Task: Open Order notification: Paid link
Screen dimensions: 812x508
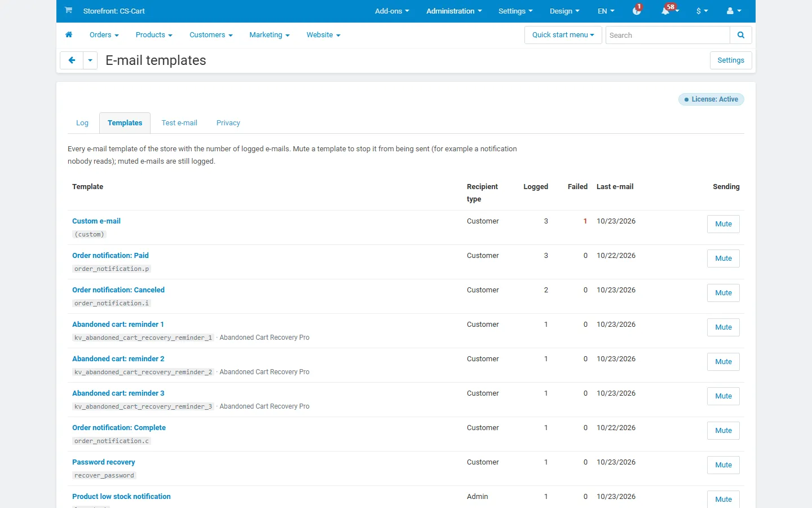Action: pos(111,256)
